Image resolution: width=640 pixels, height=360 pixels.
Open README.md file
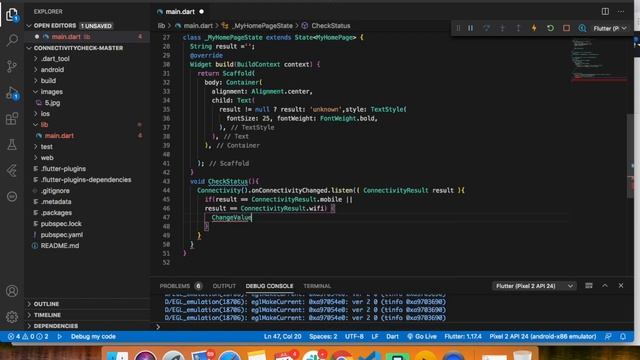60,246
